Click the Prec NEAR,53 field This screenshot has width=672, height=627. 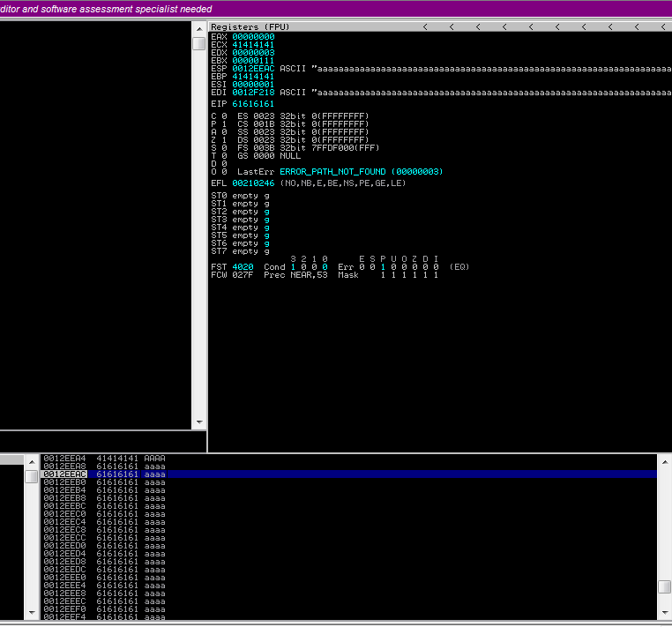(295, 275)
